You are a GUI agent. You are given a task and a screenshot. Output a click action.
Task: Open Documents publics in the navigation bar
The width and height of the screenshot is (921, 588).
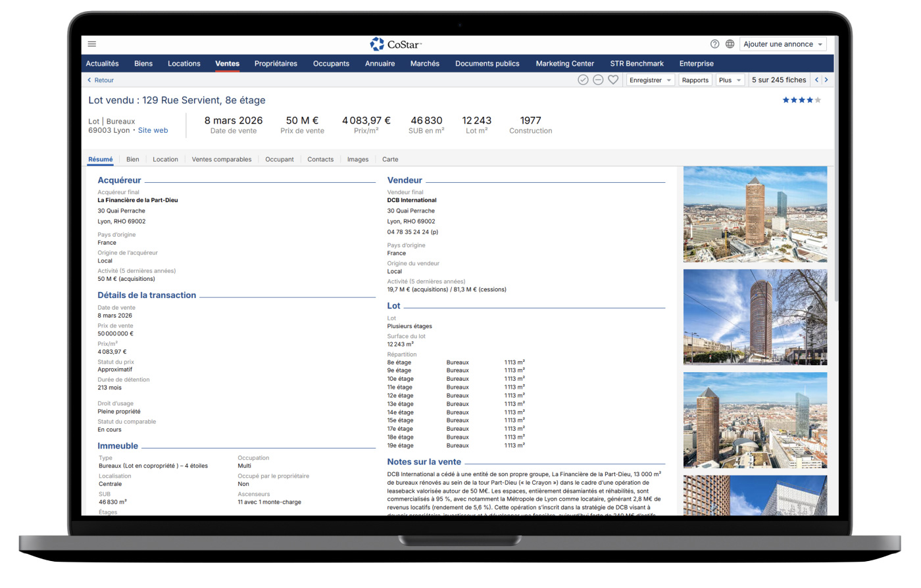coord(487,64)
